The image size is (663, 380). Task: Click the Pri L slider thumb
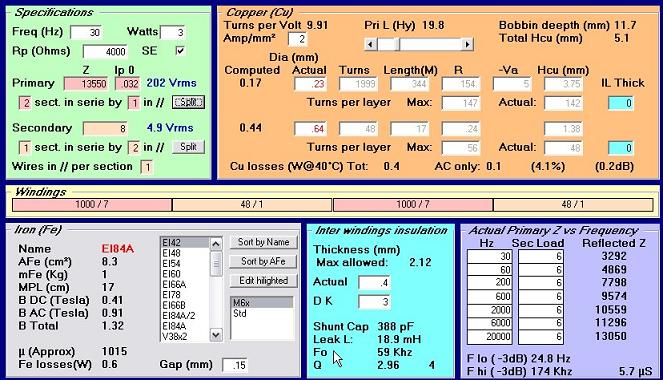pyautogui.click(x=397, y=44)
